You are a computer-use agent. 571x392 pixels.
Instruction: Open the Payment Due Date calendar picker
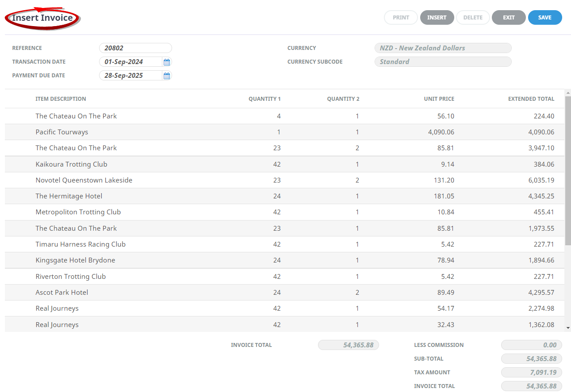click(x=167, y=76)
